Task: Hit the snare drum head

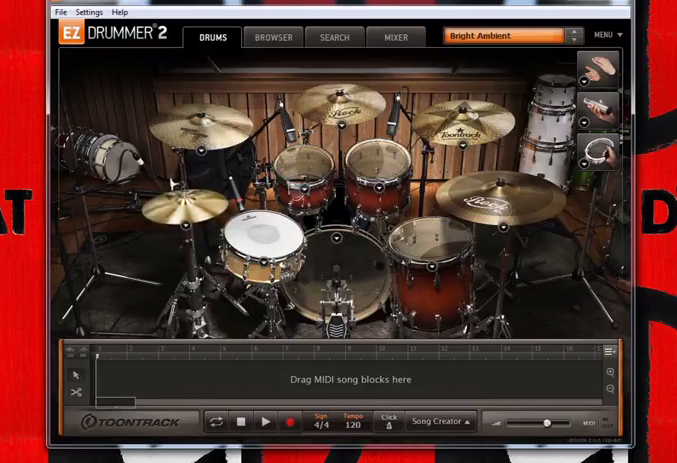Action: [263, 235]
